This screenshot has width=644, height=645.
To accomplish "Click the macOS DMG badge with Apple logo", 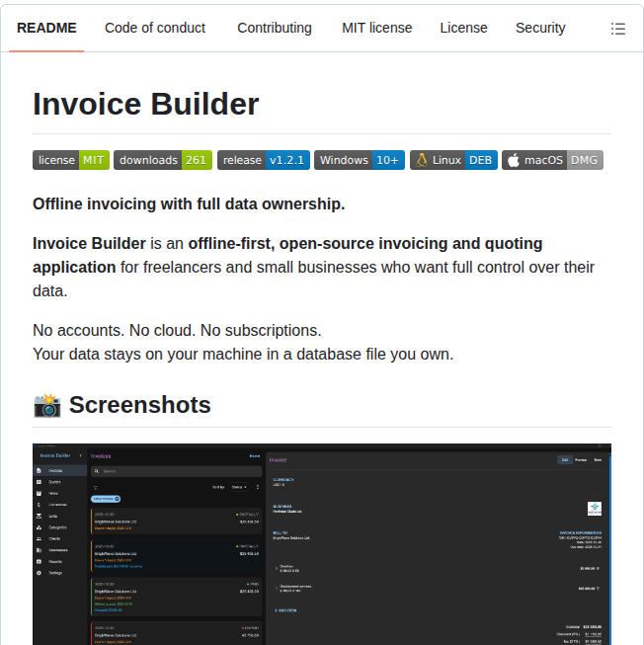I will (x=552, y=160).
